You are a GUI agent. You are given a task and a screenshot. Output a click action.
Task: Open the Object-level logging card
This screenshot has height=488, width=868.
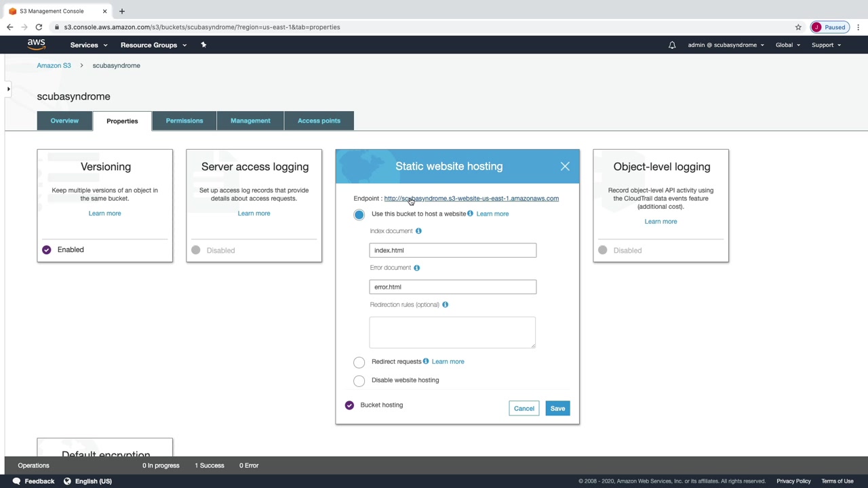tap(661, 205)
